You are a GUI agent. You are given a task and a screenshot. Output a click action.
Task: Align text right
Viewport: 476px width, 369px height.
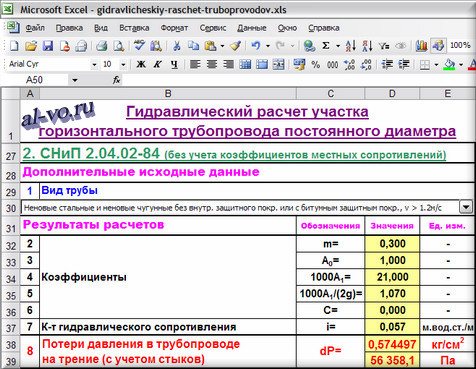pyautogui.click(x=228, y=64)
